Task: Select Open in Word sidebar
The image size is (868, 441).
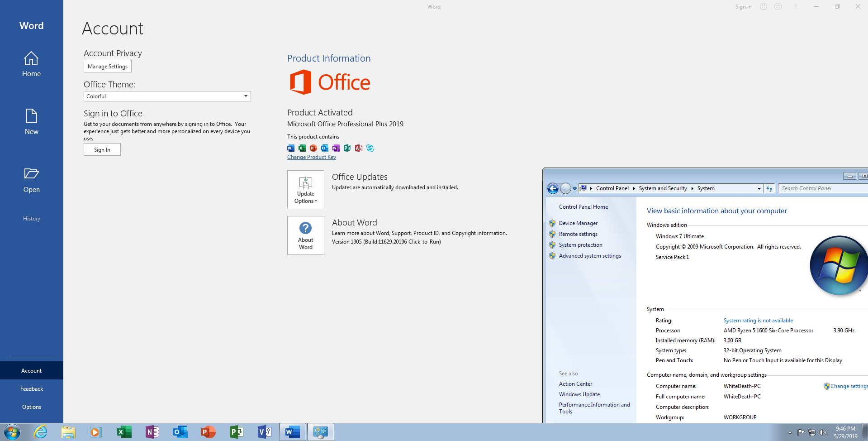Action: pyautogui.click(x=31, y=180)
